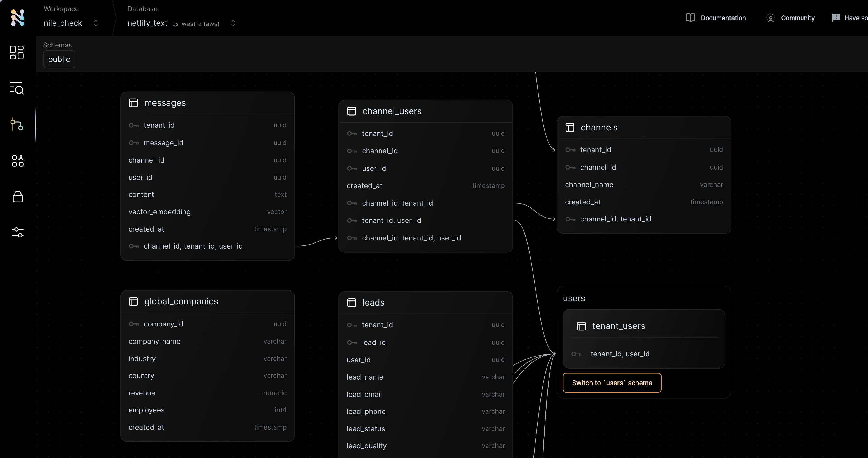The image size is (868, 458).
Task: Click the vector_embedding column in messages
Action: 159,212
